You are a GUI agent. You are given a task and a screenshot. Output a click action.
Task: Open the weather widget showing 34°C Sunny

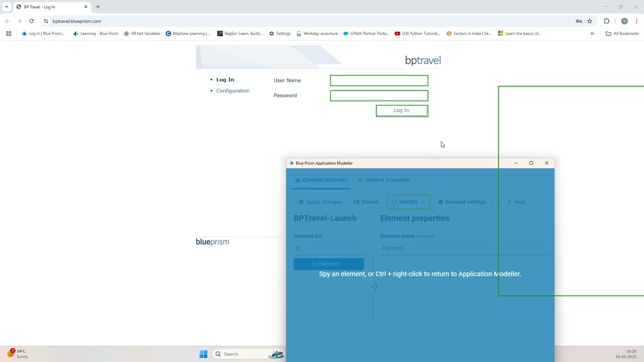pos(18,354)
